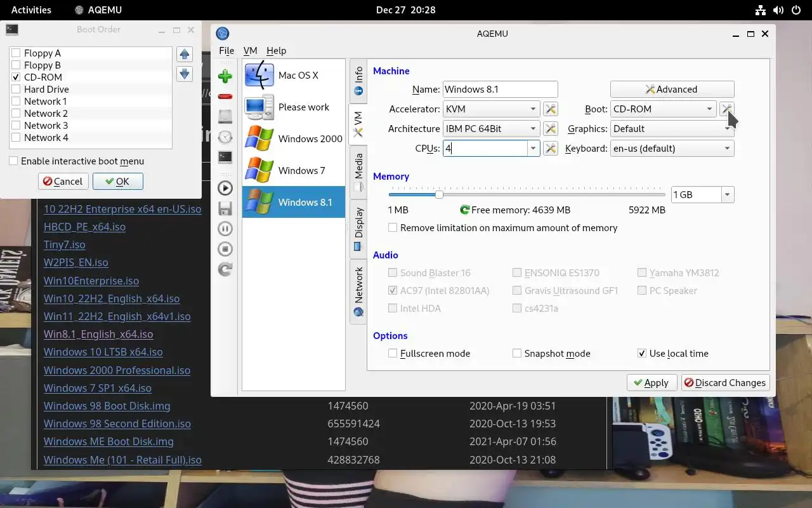Open Boot settings wrench icon

click(727, 109)
